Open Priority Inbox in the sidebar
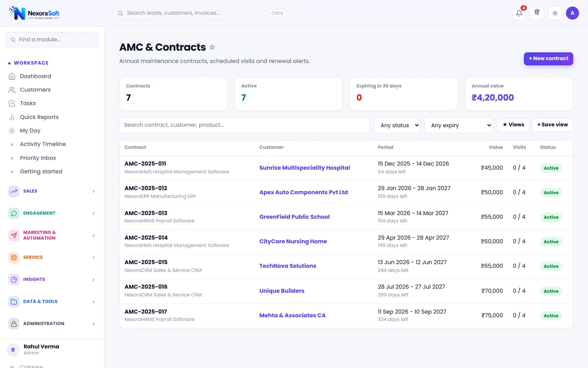 coord(38,158)
